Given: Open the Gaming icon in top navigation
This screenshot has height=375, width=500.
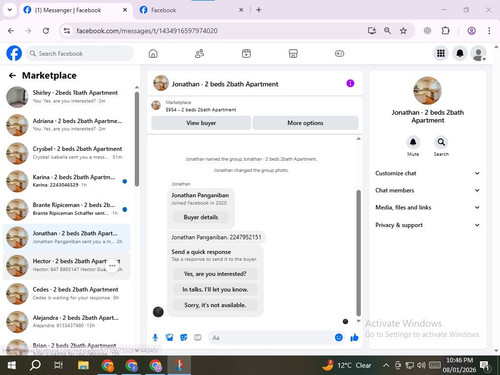Looking at the screenshot, I should [x=339, y=53].
